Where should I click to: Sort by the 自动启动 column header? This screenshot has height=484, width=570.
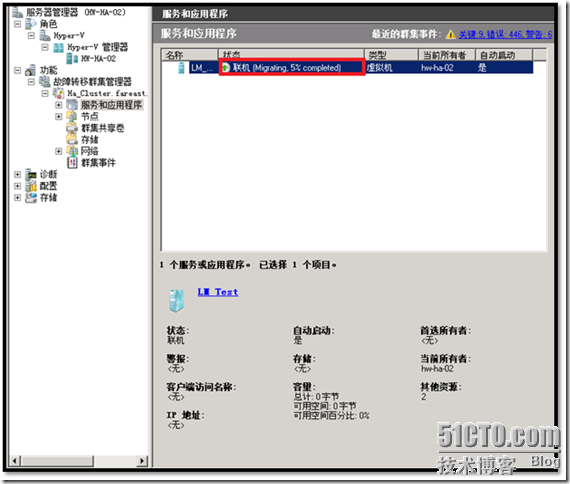[504, 55]
